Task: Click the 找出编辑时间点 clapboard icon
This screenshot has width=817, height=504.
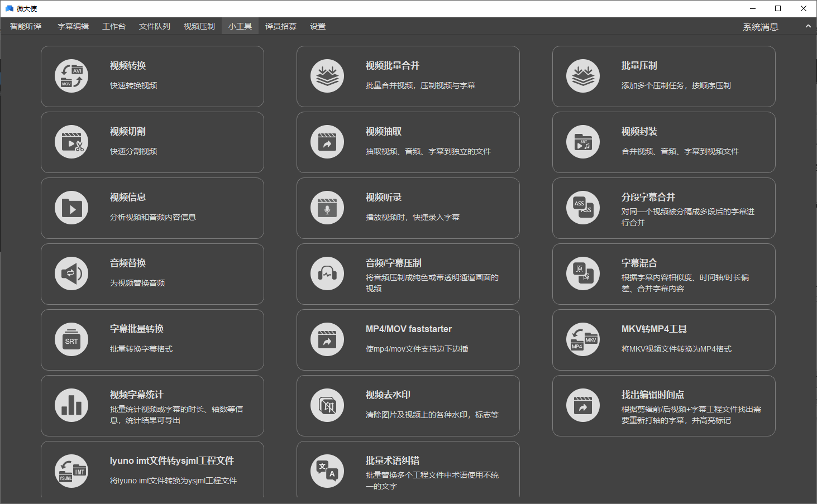Action: pos(583,405)
